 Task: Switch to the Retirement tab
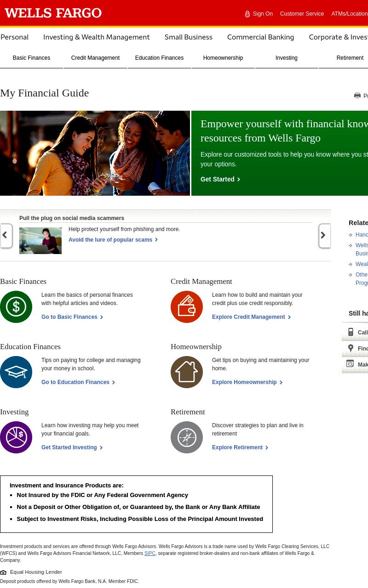click(350, 58)
